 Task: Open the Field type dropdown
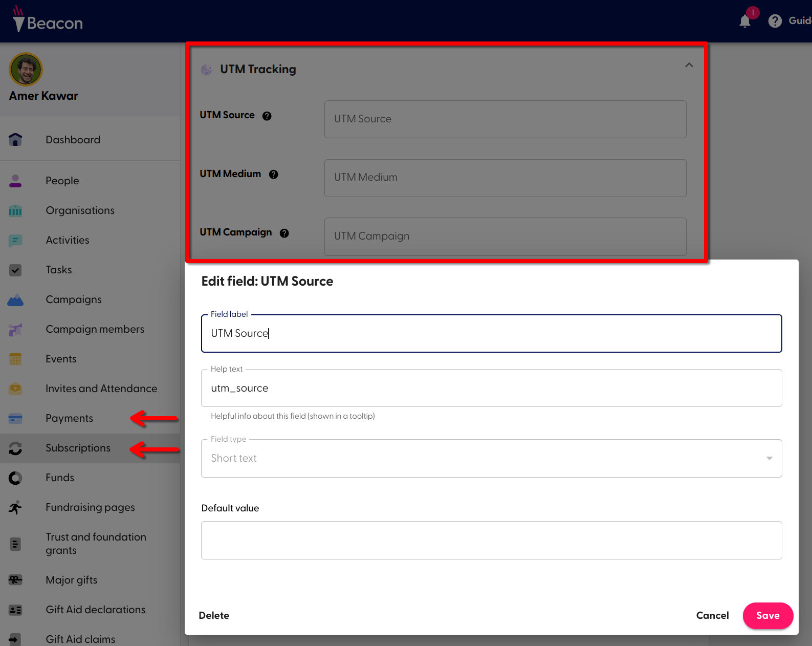[491, 458]
